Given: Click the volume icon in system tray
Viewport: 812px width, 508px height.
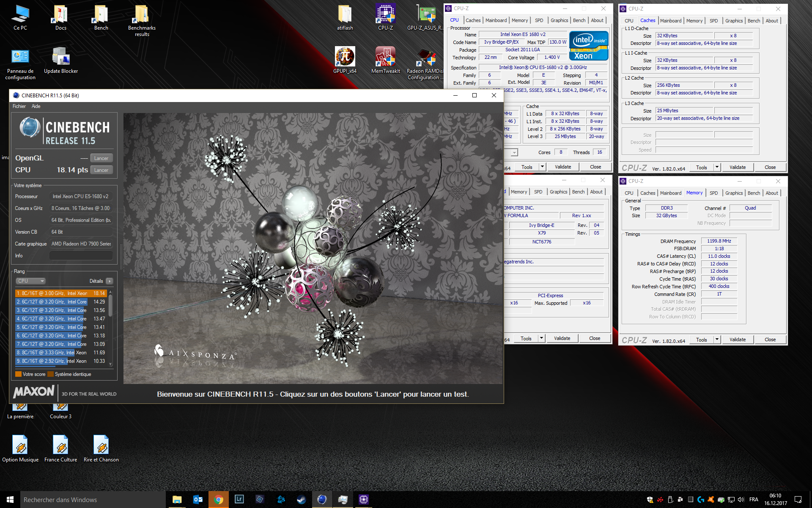Looking at the screenshot, I should [x=741, y=500].
